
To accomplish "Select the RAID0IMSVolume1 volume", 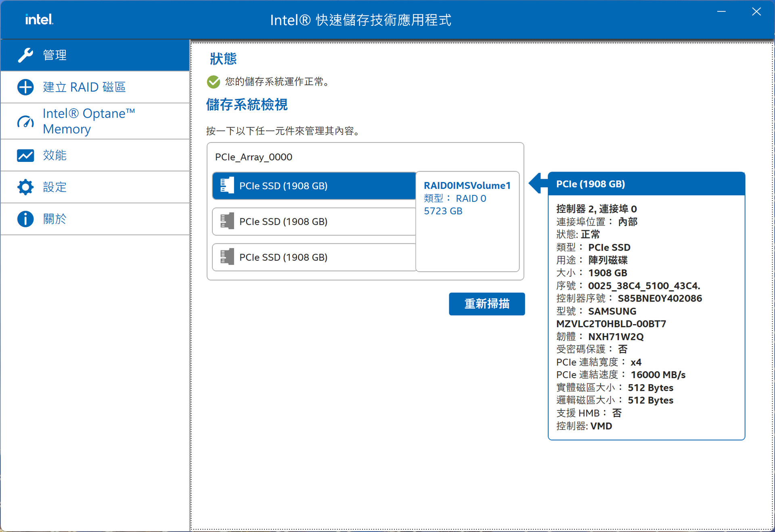I will pyautogui.click(x=467, y=222).
